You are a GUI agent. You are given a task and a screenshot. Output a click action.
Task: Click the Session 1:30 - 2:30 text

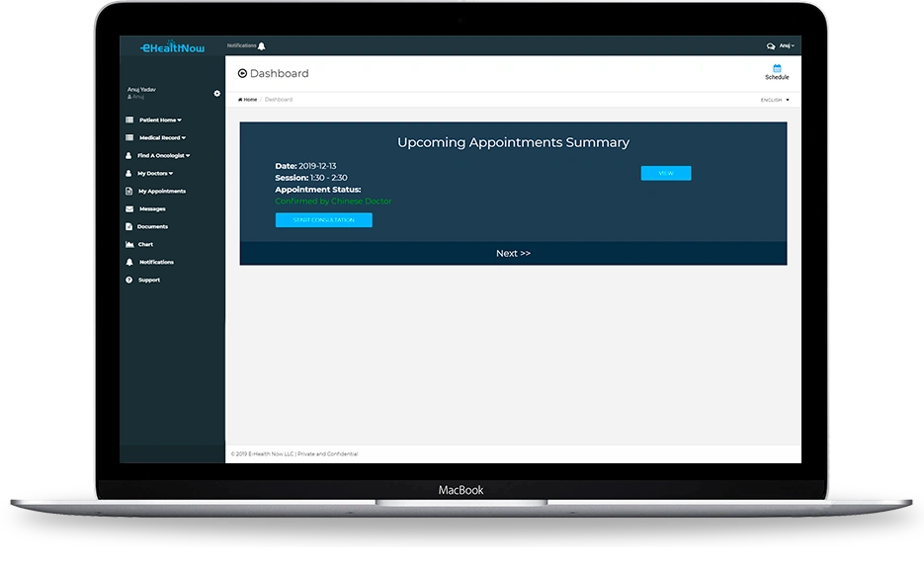(311, 178)
